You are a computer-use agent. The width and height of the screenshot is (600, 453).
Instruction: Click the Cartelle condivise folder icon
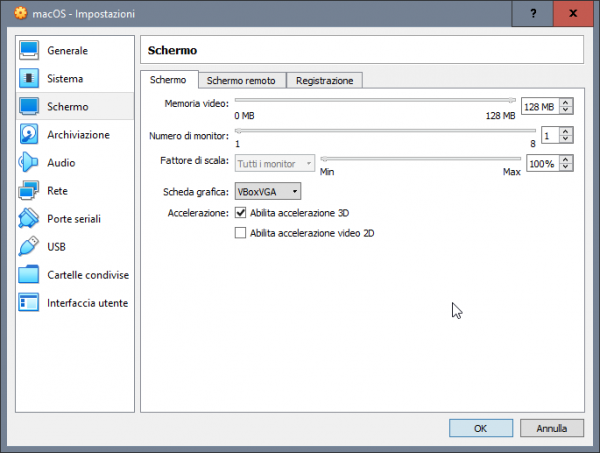(29, 274)
